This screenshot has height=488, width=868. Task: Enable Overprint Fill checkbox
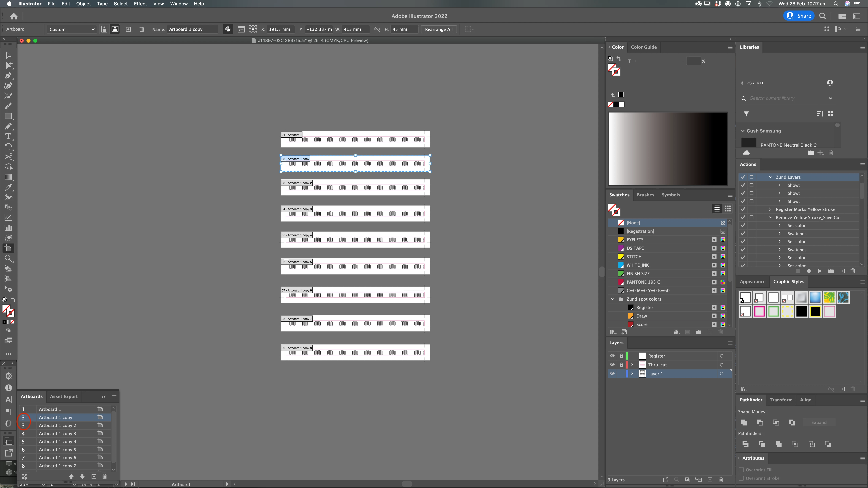tap(741, 470)
